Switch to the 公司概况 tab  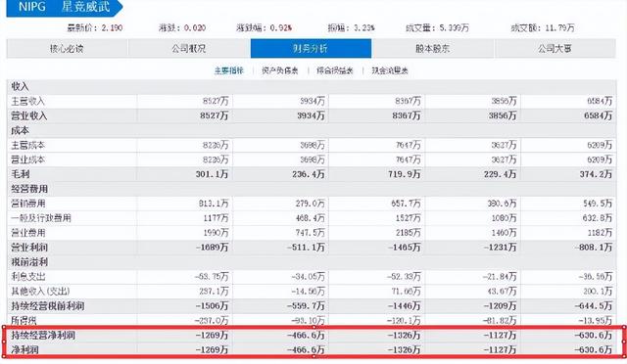coord(189,48)
